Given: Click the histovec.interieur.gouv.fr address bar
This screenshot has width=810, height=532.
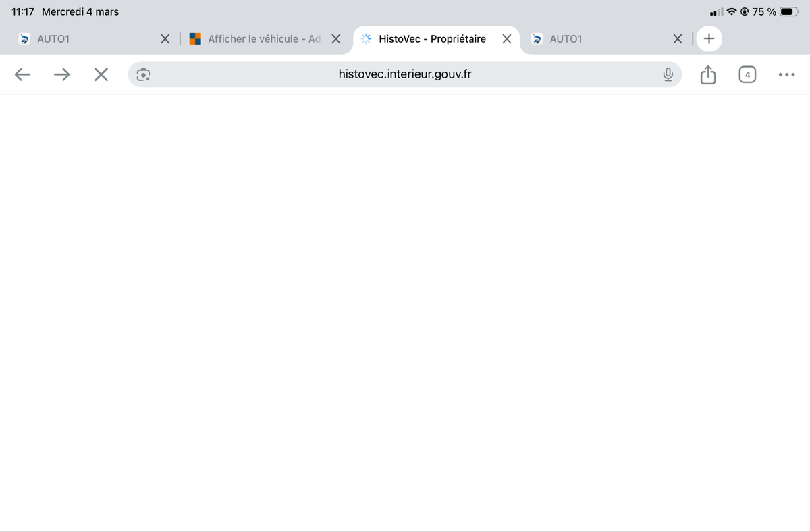Looking at the screenshot, I should click(405, 74).
